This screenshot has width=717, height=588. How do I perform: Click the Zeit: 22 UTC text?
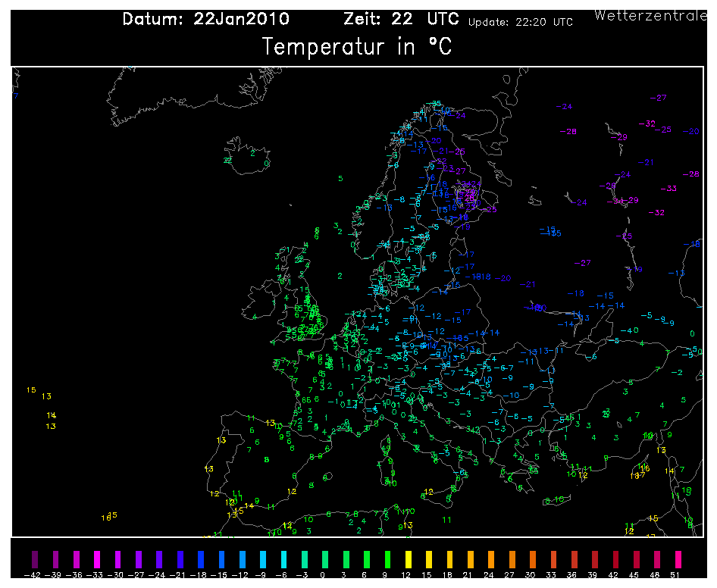(402, 20)
